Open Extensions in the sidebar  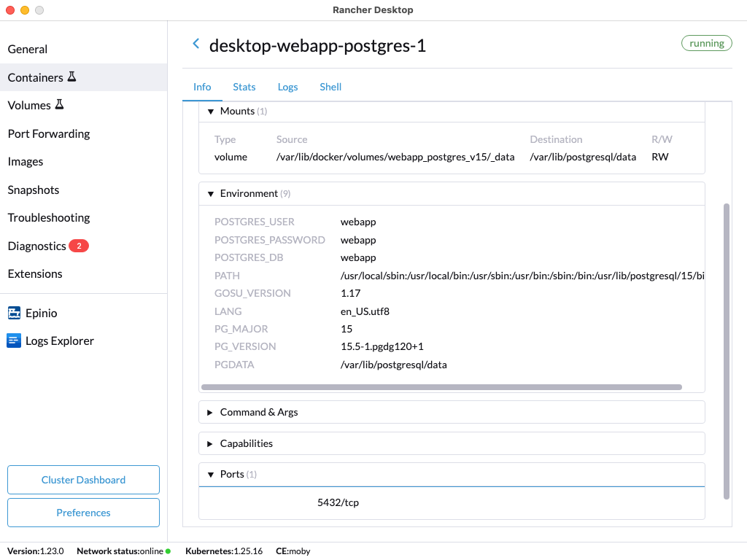coord(83,274)
